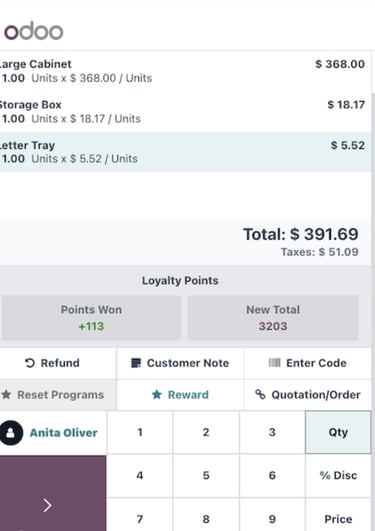The width and height of the screenshot is (375, 531).
Task: Click the Reset Programs star icon
Action: pos(6,395)
